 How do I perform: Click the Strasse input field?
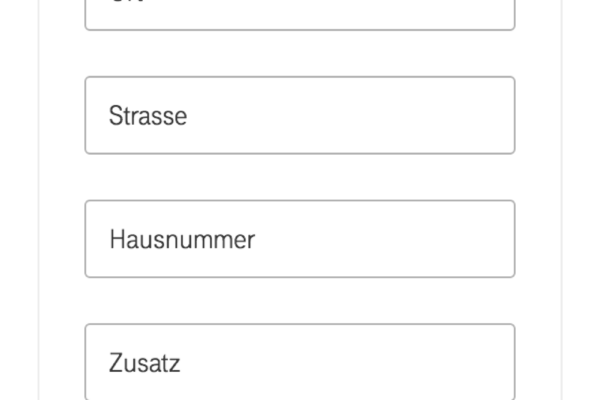click(300, 115)
